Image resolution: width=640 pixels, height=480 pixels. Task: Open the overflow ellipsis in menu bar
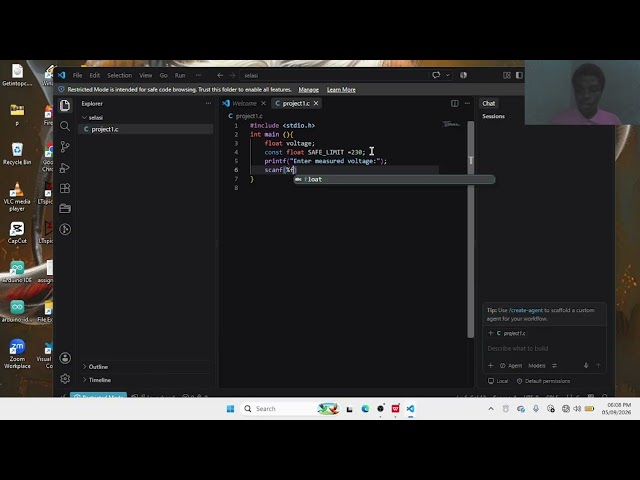(198, 75)
